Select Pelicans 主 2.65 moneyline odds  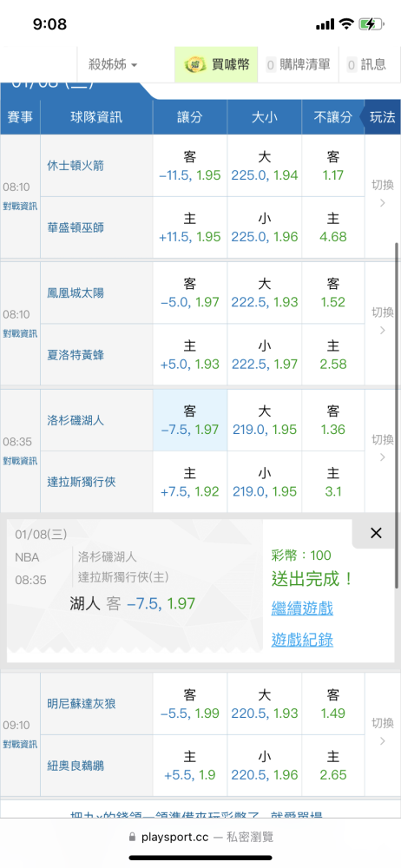[x=333, y=766]
